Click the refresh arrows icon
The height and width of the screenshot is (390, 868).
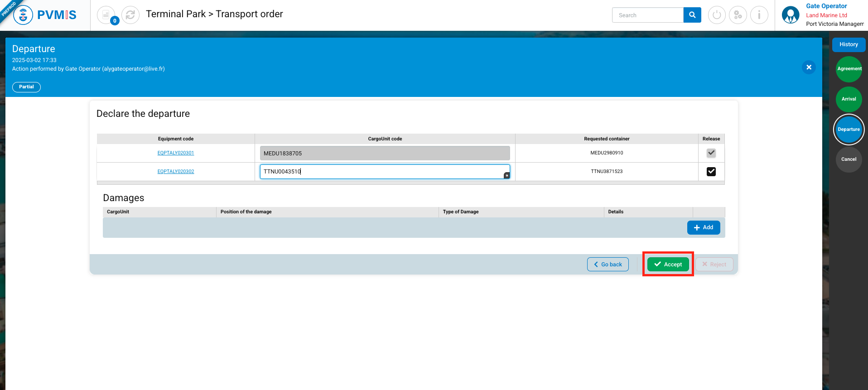click(130, 15)
